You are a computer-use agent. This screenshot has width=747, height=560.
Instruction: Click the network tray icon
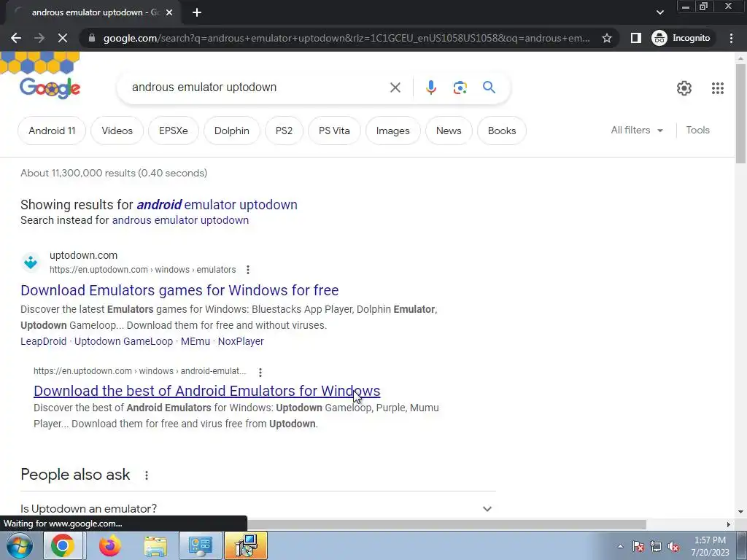tap(656, 546)
